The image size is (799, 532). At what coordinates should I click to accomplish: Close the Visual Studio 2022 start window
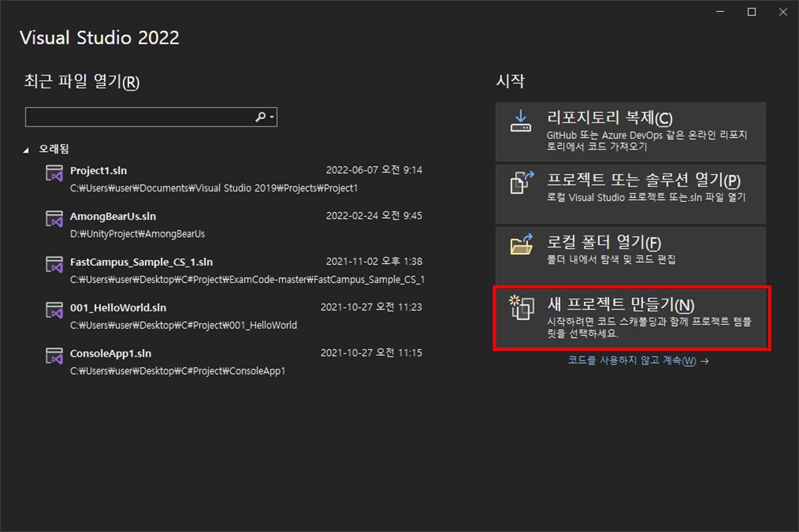click(x=783, y=12)
